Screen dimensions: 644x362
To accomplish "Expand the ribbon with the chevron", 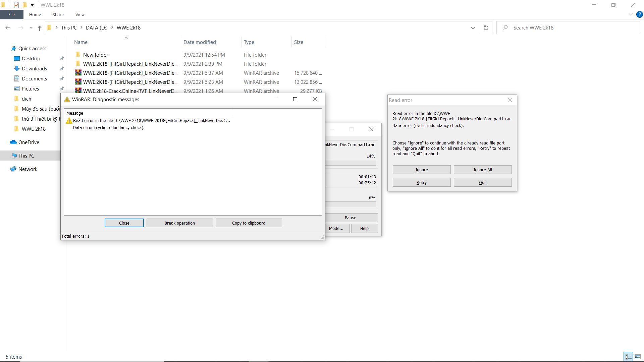I will point(631,14).
